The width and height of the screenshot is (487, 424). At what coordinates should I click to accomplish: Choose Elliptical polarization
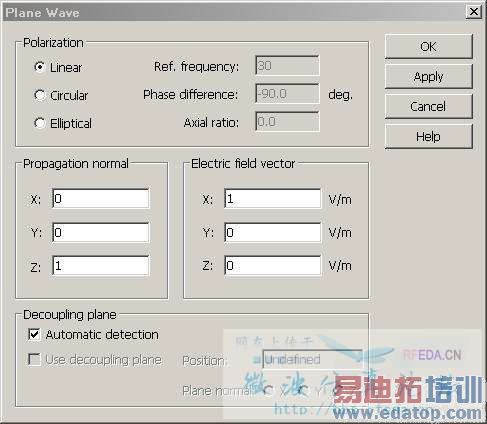click(x=40, y=123)
